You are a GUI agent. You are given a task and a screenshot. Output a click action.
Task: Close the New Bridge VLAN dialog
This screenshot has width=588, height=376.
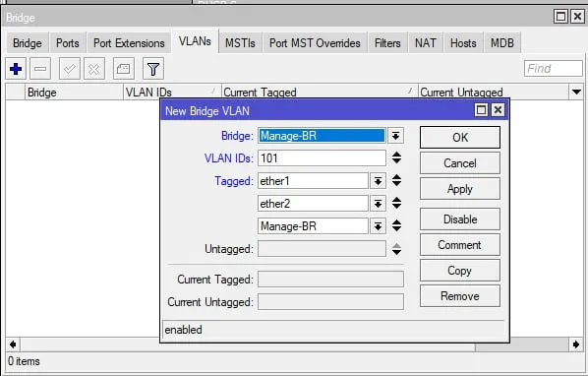click(498, 110)
